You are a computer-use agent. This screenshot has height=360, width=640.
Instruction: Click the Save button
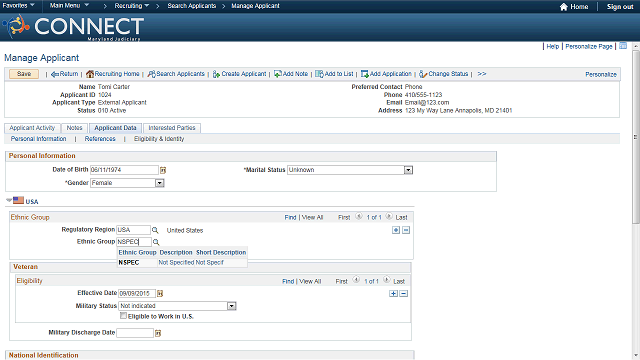point(24,74)
